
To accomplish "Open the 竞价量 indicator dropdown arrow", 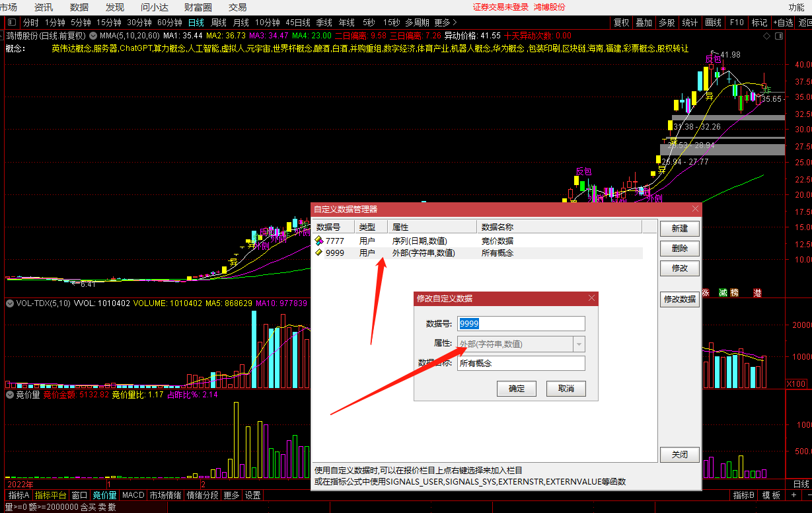I will (x=10, y=395).
